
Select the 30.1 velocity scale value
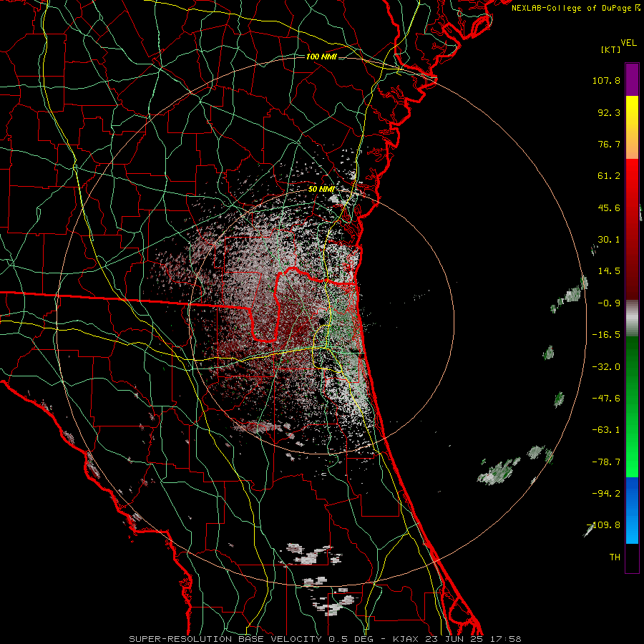point(609,240)
